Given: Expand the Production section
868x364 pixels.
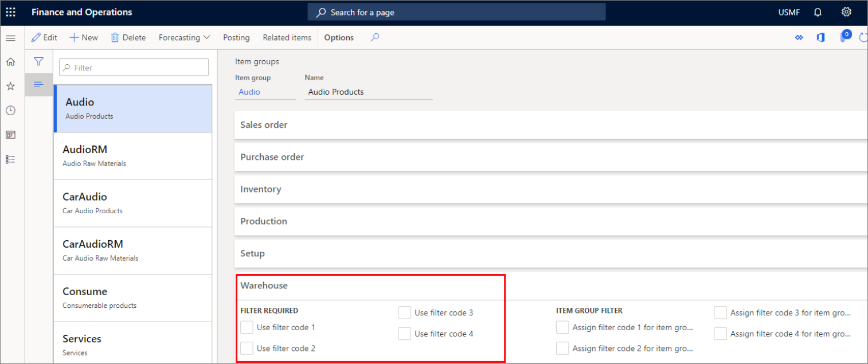Looking at the screenshot, I should coord(551,221).
